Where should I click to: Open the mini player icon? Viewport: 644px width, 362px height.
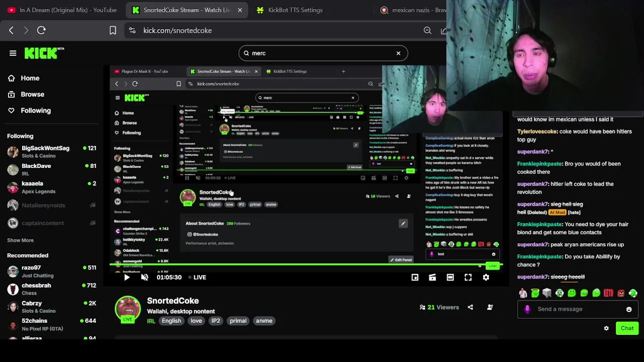click(x=415, y=277)
